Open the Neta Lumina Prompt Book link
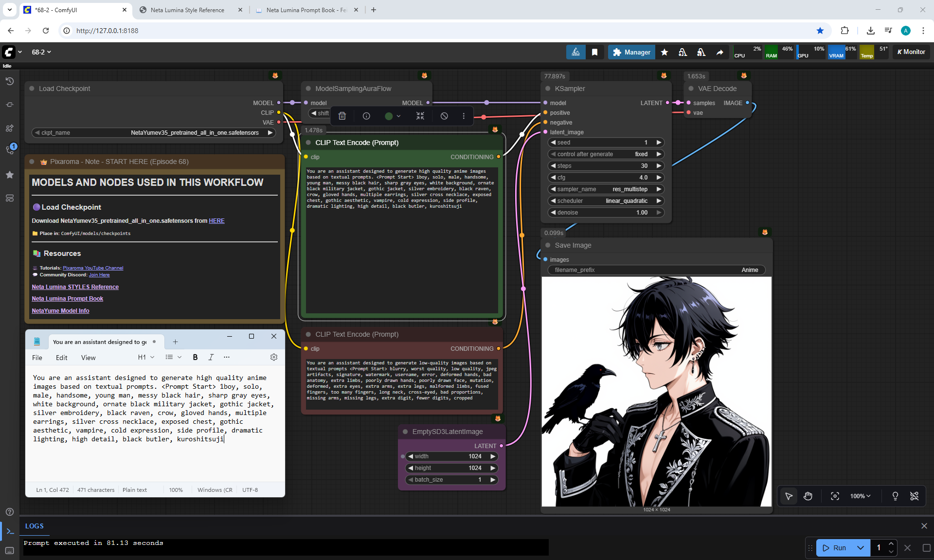 pyautogui.click(x=67, y=299)
